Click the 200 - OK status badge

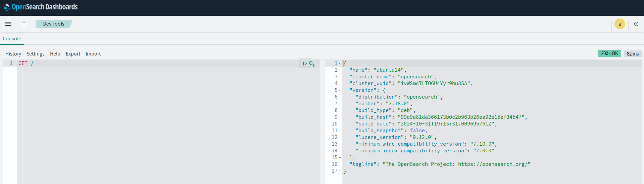click(x=609, y=53)
